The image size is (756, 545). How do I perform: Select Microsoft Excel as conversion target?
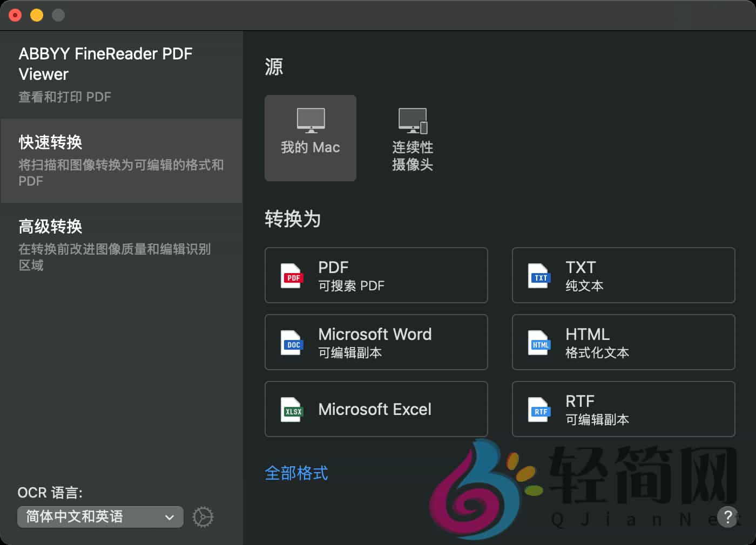(x=376, y=409)
